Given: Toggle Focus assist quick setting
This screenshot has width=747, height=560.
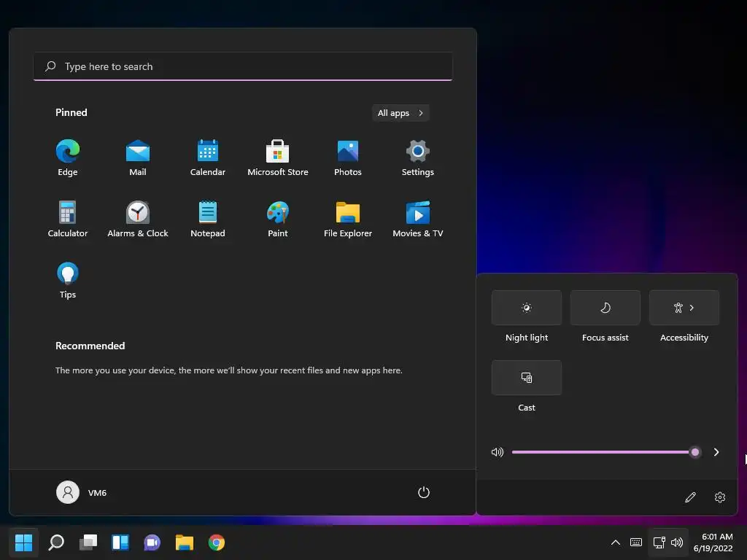Looking at the screenshot, I should click(605, 308).
